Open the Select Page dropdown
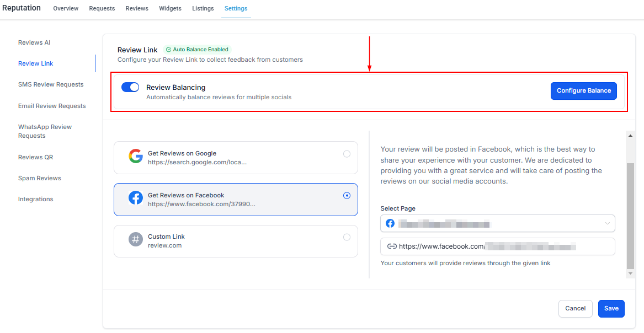This screenshot has width=644, height=333. tap(497, 223)
